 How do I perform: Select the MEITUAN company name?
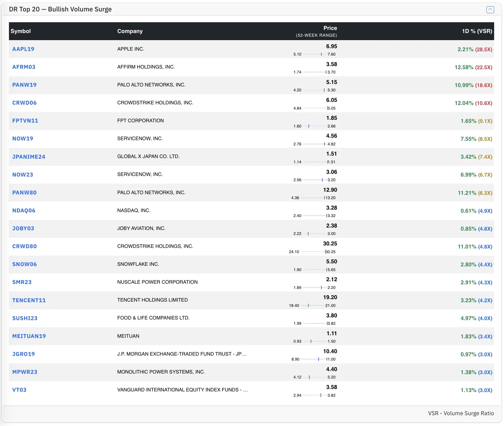128,336
